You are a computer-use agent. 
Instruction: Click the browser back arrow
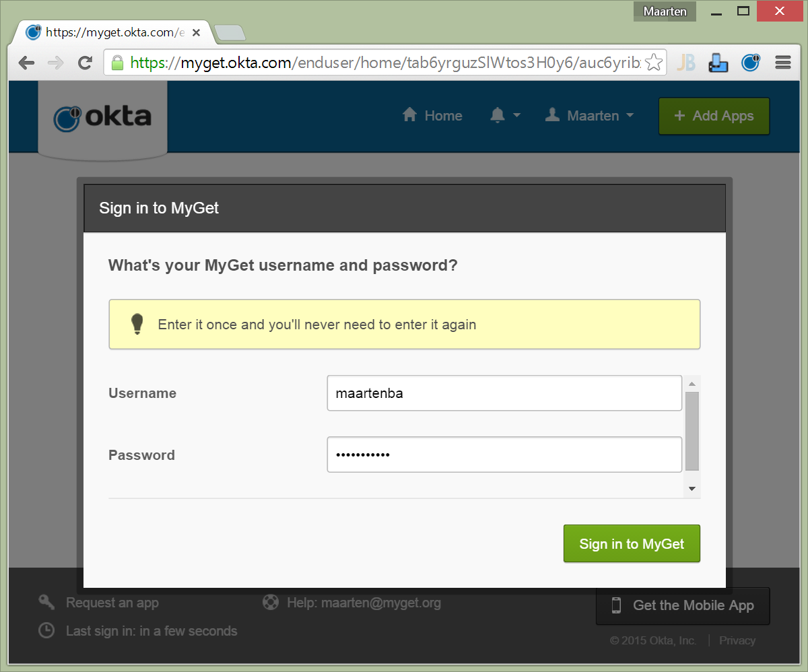[26, 63]
